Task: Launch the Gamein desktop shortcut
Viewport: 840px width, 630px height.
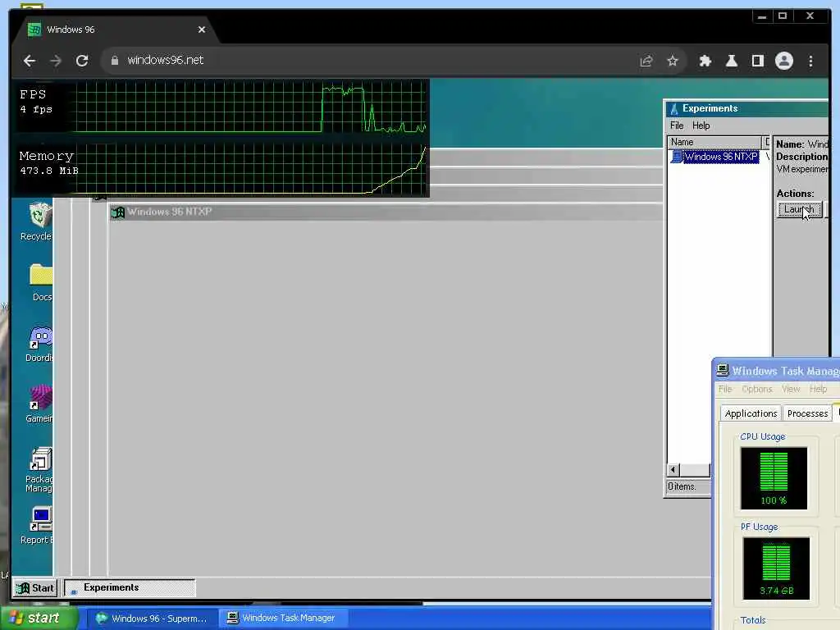Action: [x=39, y=404]
